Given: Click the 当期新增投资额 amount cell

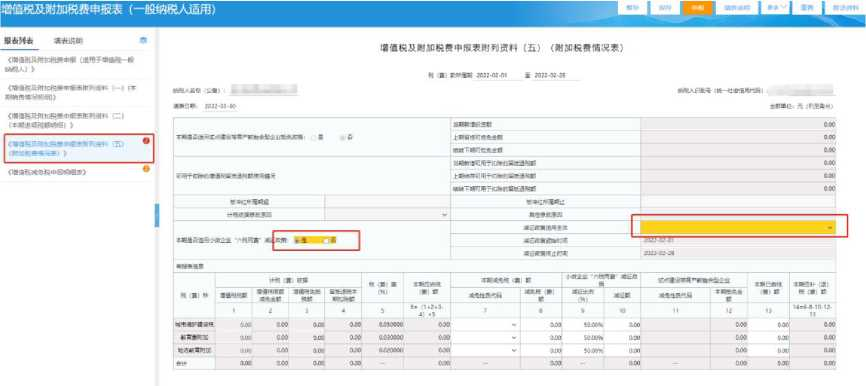Looking at the screenshot, I should pos(738,124).
